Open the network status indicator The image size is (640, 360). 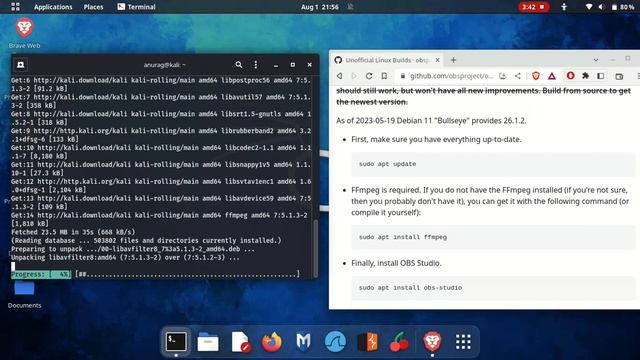pyautogui.click(x=589, y=7)
